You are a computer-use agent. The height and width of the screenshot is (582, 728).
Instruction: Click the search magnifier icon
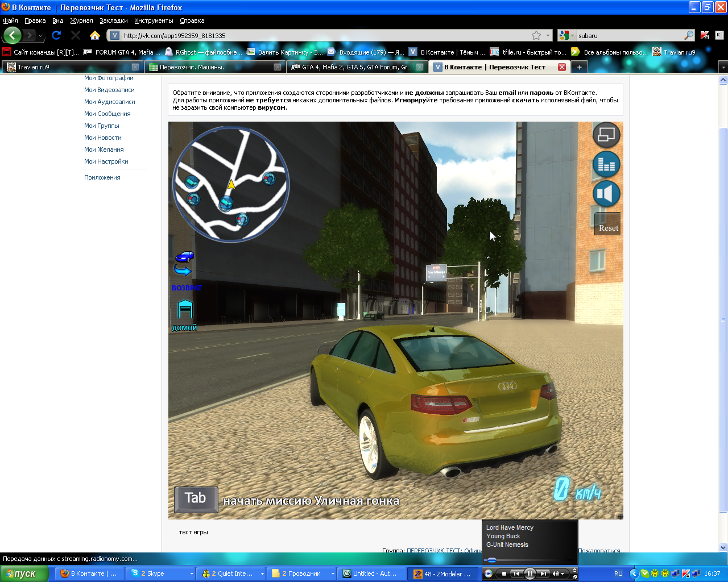click(x=689, y=35)
